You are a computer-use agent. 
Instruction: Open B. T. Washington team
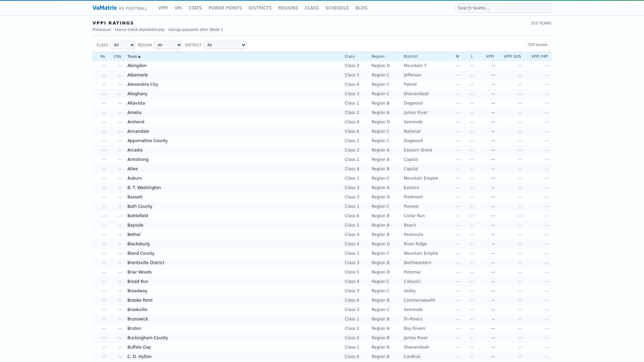pyautogui.click(x=144, y=188)
